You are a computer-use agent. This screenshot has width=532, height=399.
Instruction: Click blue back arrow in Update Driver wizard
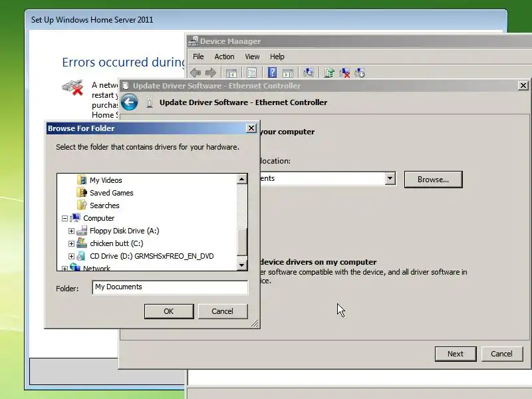tap(129, 102)
